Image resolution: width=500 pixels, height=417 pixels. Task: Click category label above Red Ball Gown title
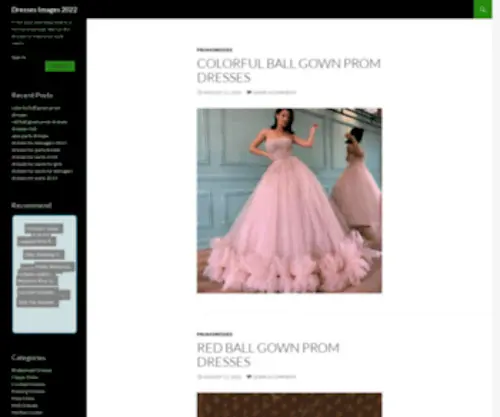click(x=214, y=334)
